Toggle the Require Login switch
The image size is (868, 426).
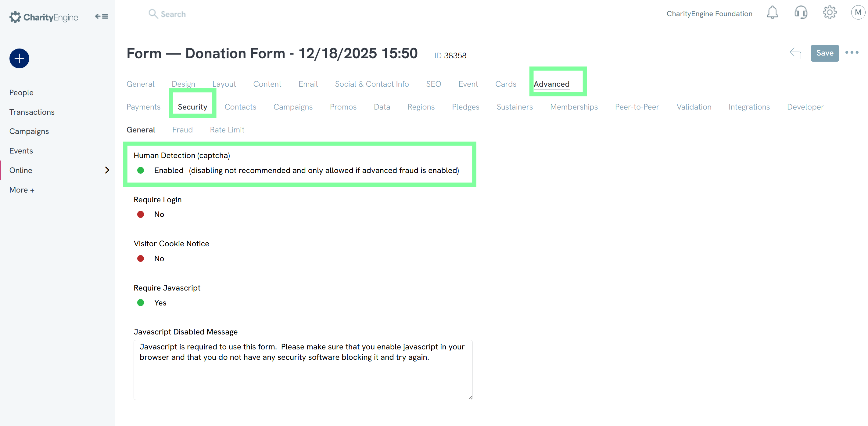click(x=141, y=214)
